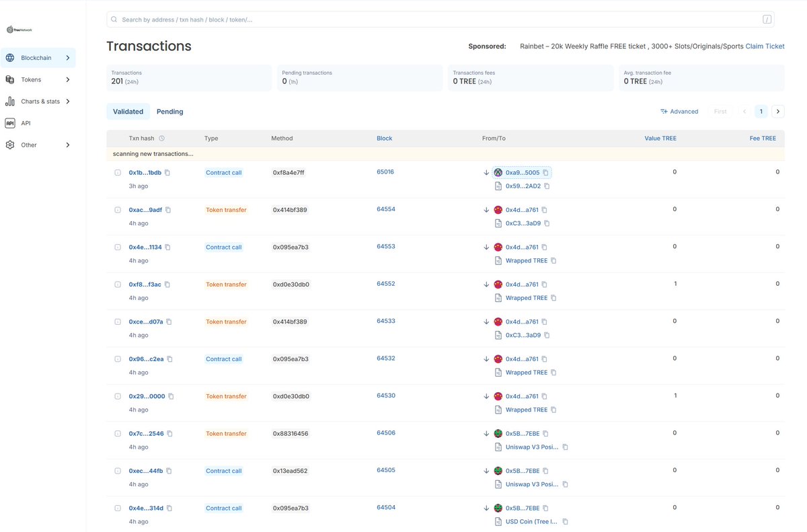Expand details for transaction 0x1b...1bdb

coord(118,173)
